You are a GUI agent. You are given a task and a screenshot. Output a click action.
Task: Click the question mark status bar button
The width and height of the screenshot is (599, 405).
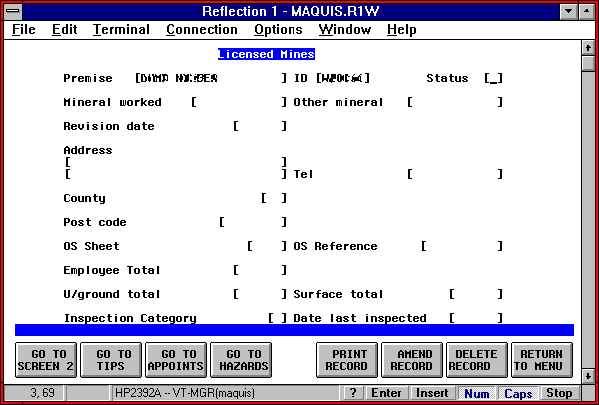354,393
